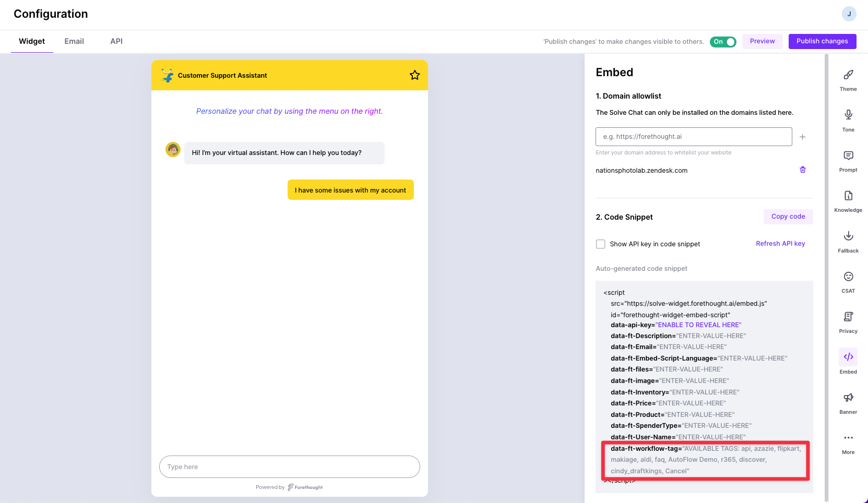Click the embed.js src line
This screenshot has width=868, height=503.
(x=689, y=304)
